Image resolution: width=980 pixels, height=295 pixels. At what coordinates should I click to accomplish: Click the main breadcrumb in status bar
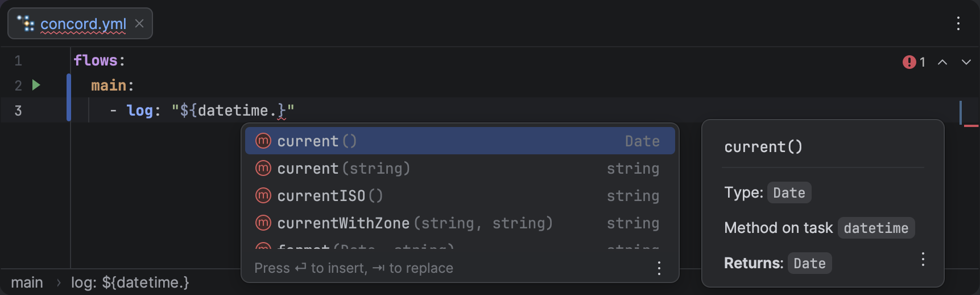click(x=27, y=282)
